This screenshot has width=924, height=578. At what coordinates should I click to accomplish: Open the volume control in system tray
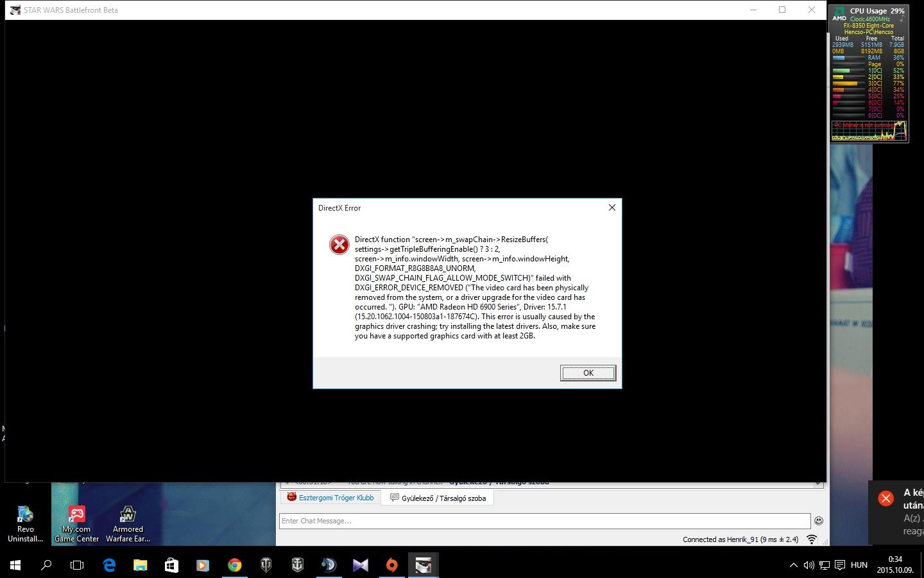[809, 565]
